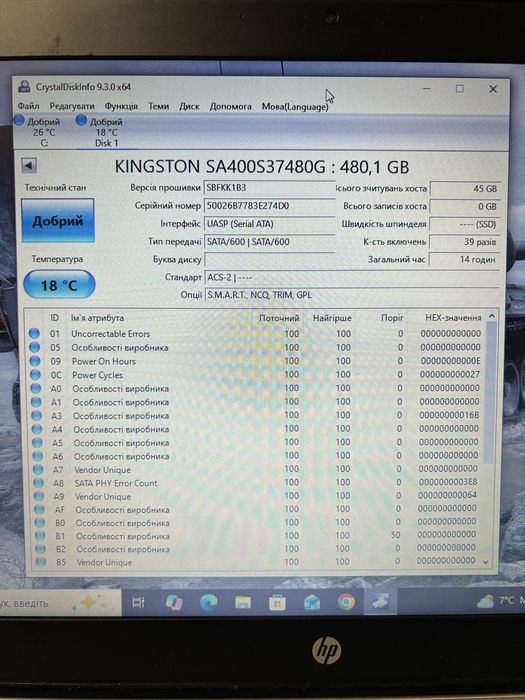Click the status circle of SATA PHY Error Count

coord(39,483)
